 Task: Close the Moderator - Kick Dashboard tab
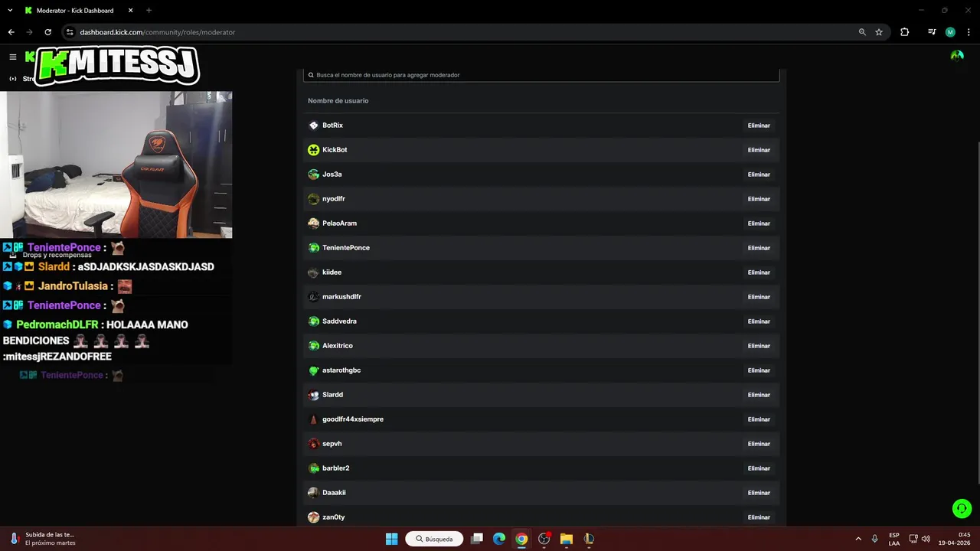click(129, 11)
